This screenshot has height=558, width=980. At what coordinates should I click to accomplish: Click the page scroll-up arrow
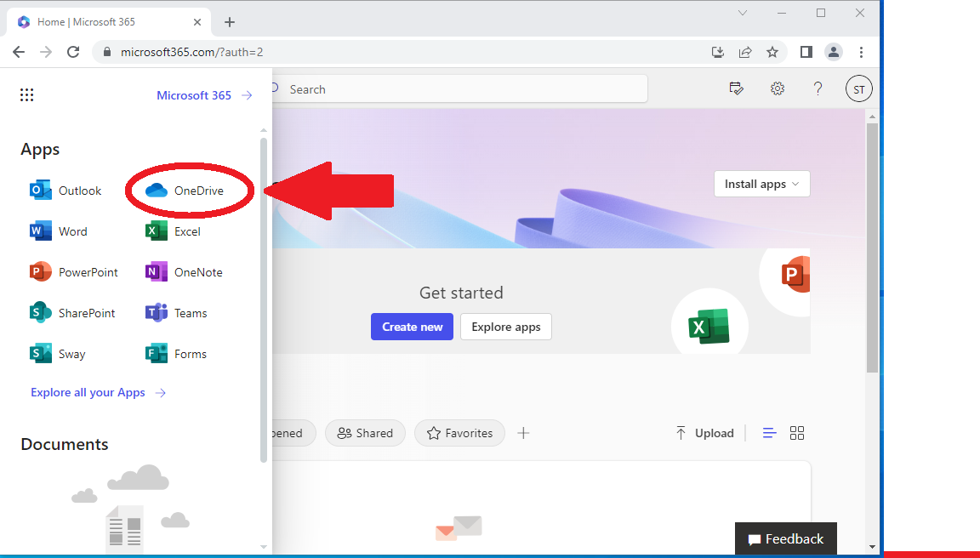873,117
